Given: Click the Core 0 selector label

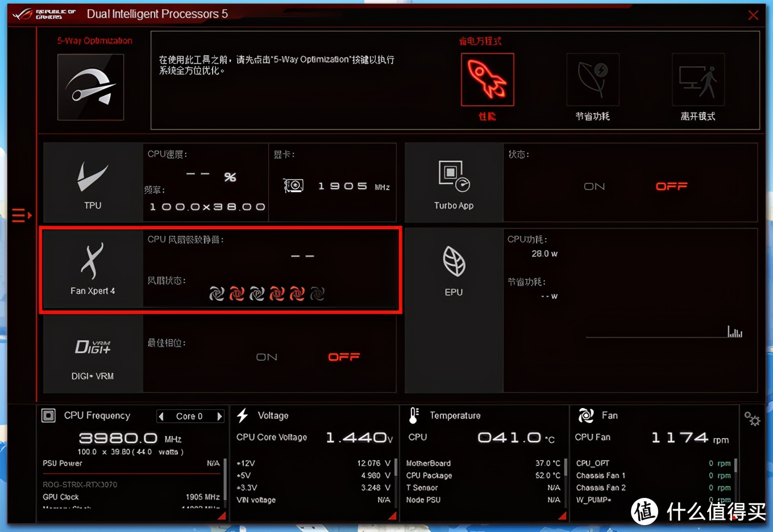Looking at the screenshot, I should point(189,417).
